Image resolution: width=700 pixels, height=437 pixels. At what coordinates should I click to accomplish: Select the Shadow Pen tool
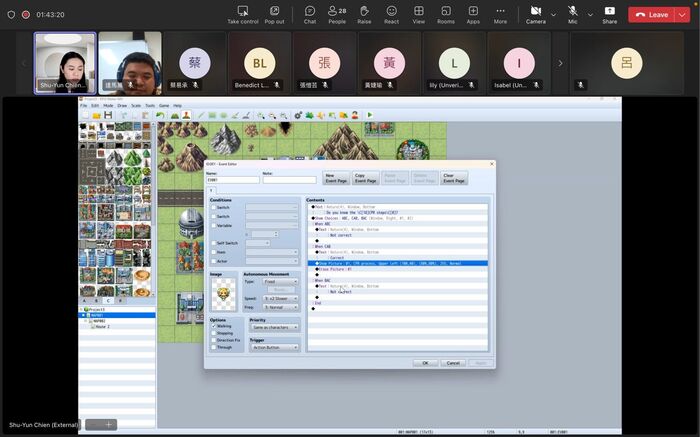pyautogui.click(x=246, y=115)
